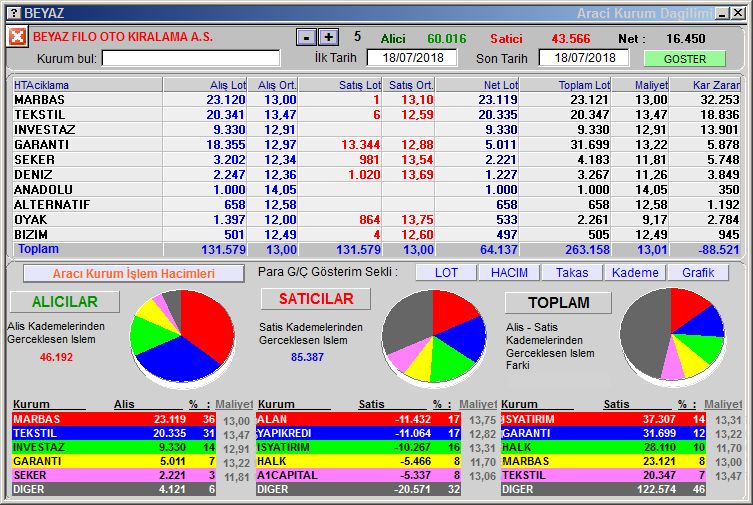The image size is (753, 505).
Task: Open the Takas view
Action: [x=572, y=273]
